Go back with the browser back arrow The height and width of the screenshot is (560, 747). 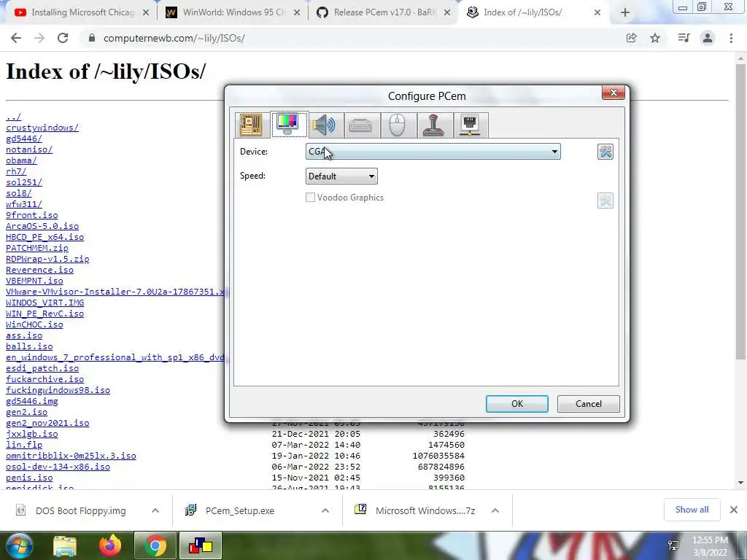point(16,38)
